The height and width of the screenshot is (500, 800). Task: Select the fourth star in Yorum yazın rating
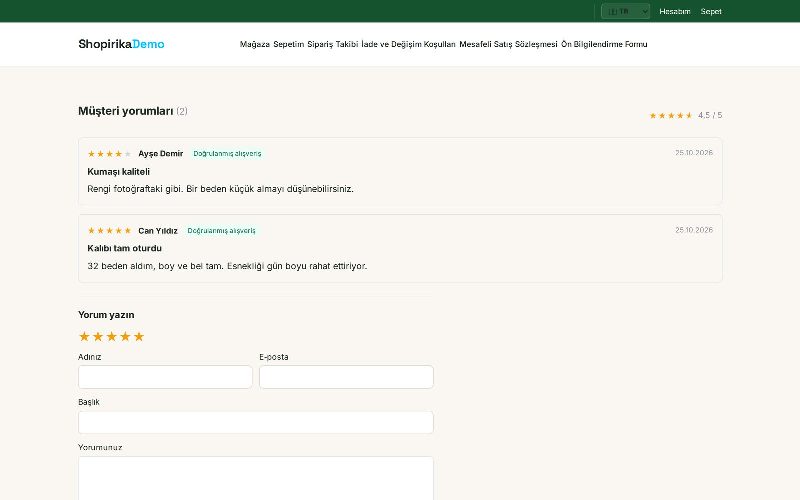coord(125,336)
